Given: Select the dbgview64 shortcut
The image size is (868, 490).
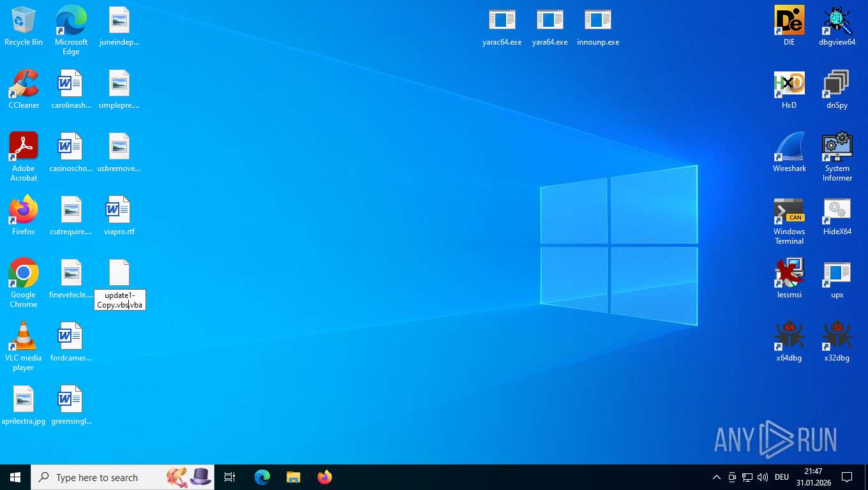Looking at the screenshot, I should pyautogui.click(x=837, y=27).
